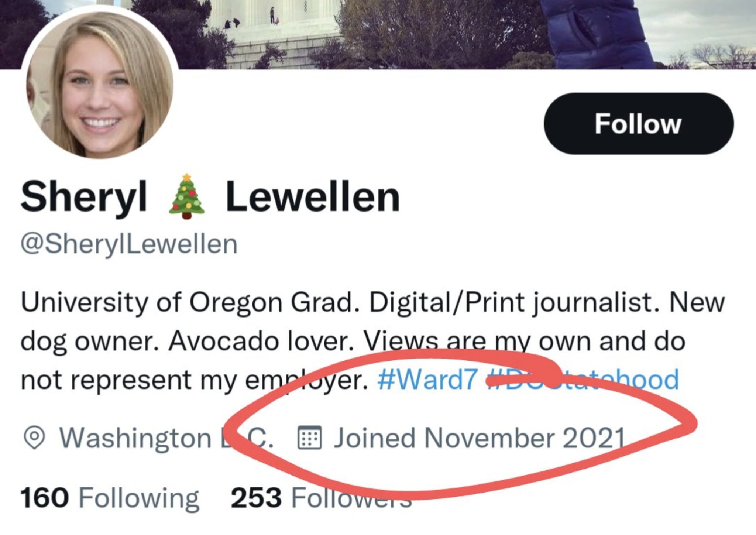This screenshot has width=756, height=535.
Task: Open the circular profile avatar photo
Action: pos(100,85)
